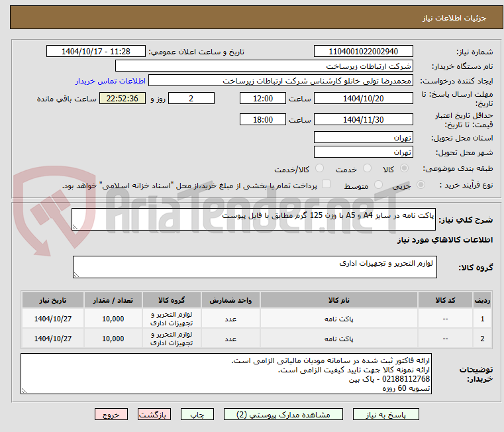Click the remaining days field showing 2
The height and width of the screenshot is (432, 504).
tap(191, 98)
